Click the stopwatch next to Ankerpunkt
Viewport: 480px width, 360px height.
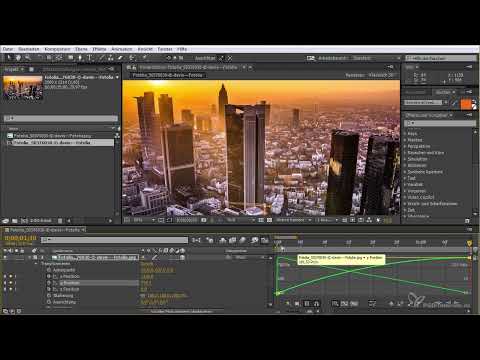[49, 270]
